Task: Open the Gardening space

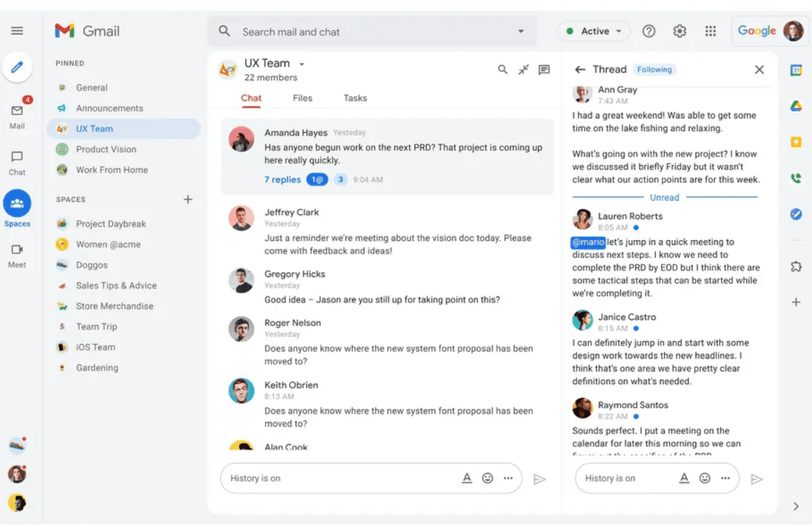Action: point(124,368)
